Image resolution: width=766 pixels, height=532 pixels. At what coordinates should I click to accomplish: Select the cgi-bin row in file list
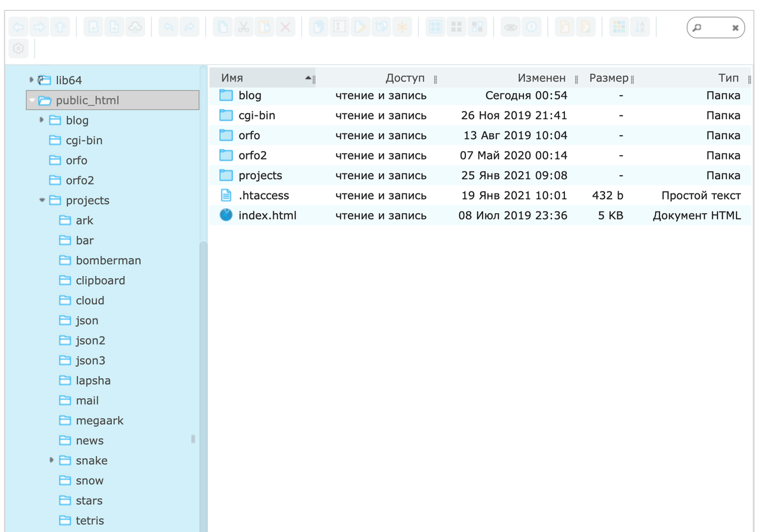pyautogui.click(x=480, y=115)
